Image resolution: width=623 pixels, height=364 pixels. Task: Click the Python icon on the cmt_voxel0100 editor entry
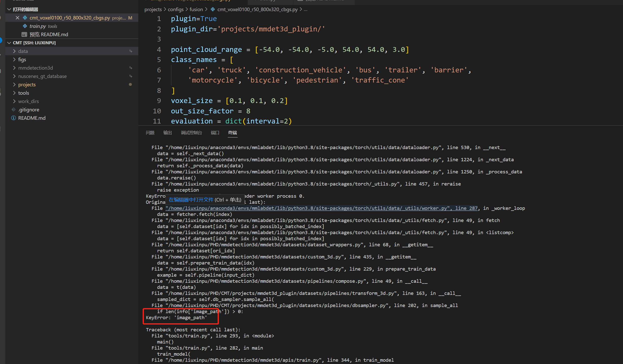coord(25,18)
